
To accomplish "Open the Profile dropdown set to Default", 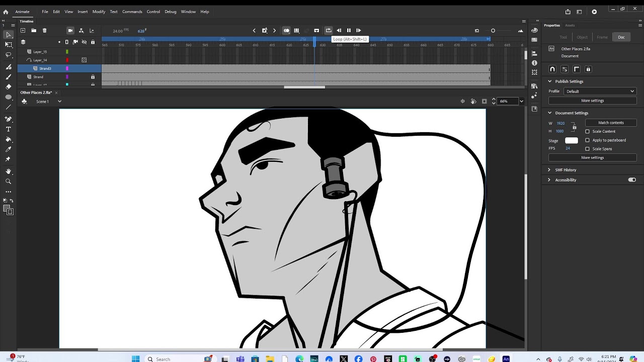I will click(x=600, y=92).
